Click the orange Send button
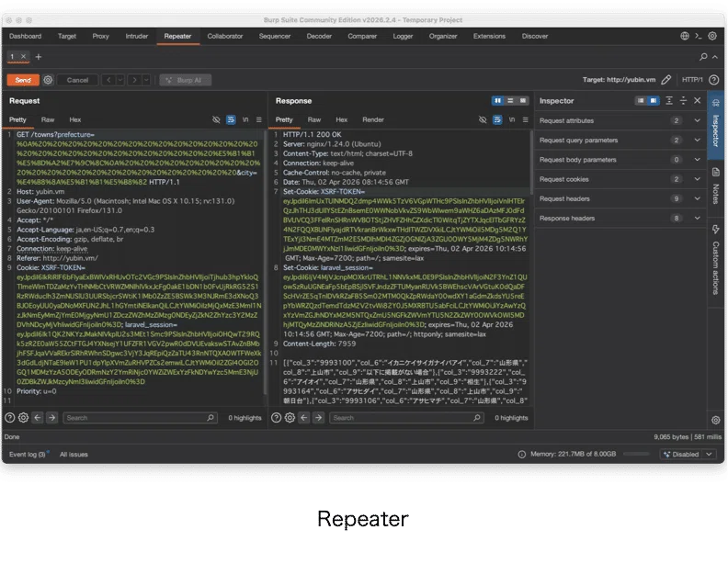This screenshot has height=575, width=728. 23,80
